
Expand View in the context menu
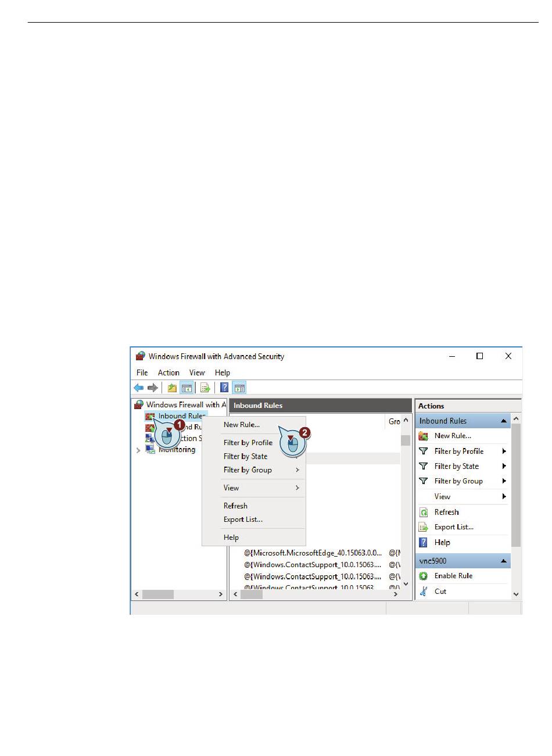297,488
